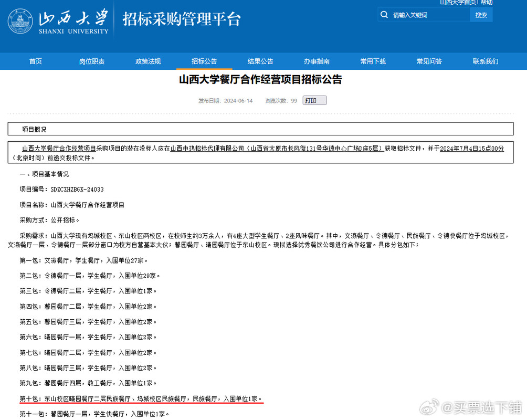
Task: Click the 第二包 令德餐厅一层 line
Action: point(90,276)
